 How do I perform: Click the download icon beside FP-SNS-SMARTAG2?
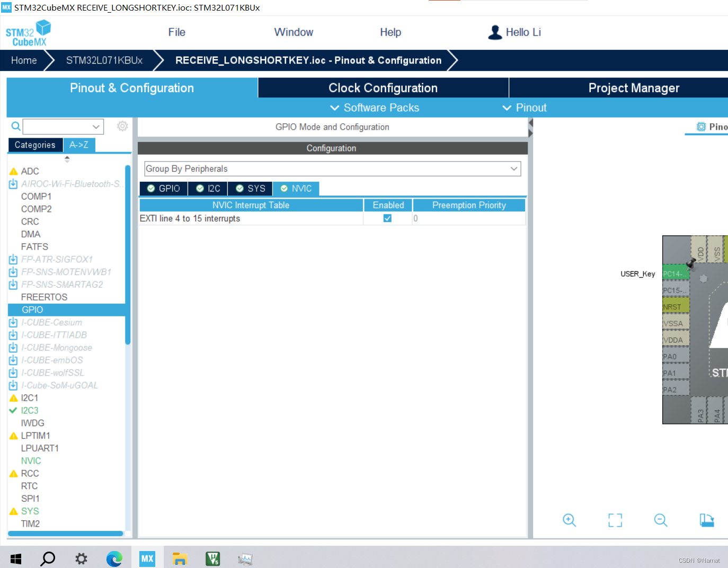tap(13, 285)
